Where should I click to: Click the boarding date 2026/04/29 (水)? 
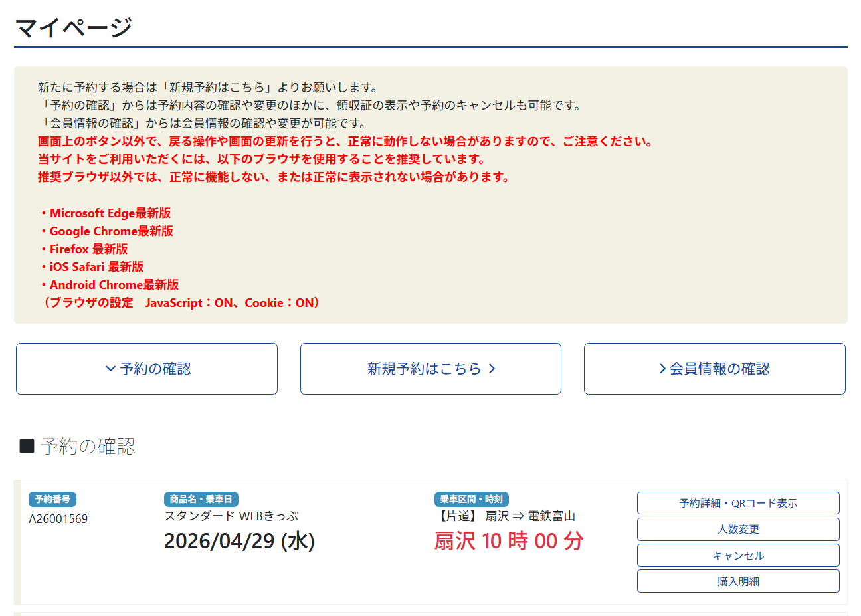239,541
